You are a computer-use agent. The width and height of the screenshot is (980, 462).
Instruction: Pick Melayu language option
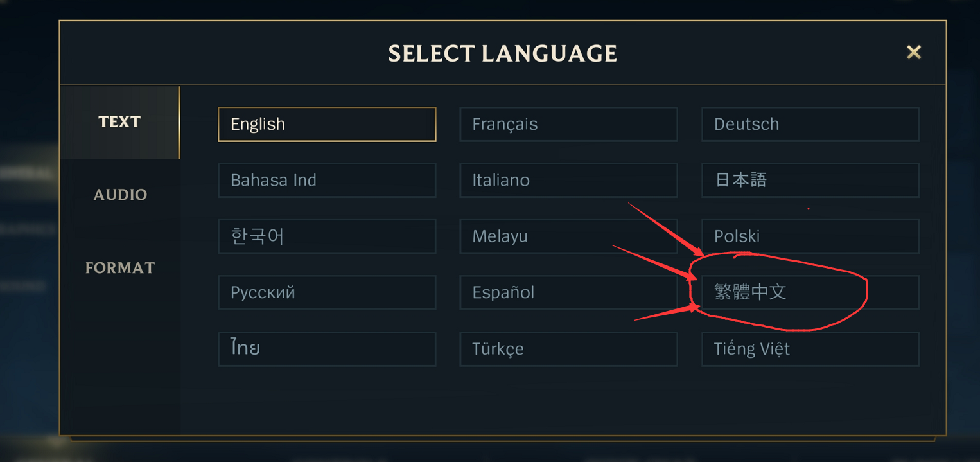[568, 236]
